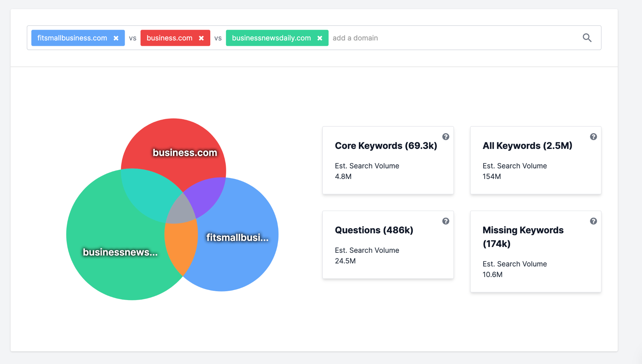Click the 24.5M search volume value
Image resolution: width=642 pixels, height=364 pixels.
(x=345, y=261)
